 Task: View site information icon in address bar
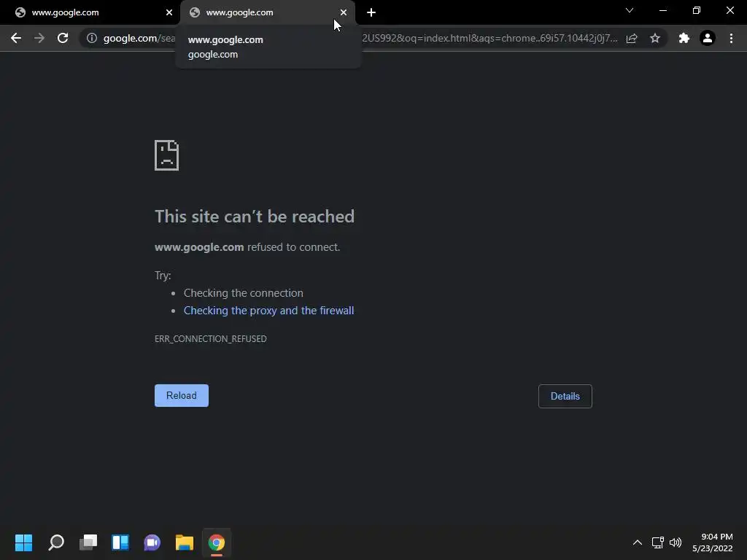click(92, 38)
